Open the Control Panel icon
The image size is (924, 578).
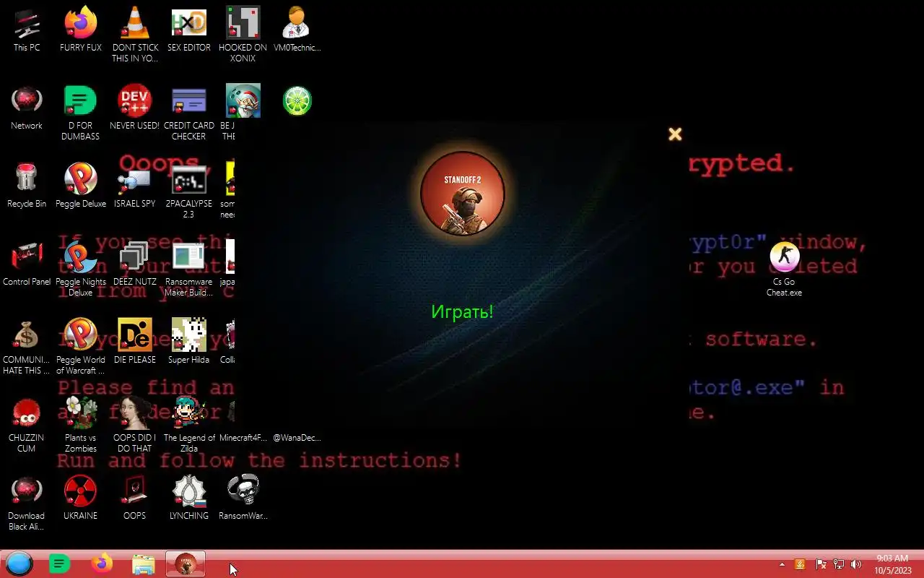click(x=27, y=263)
